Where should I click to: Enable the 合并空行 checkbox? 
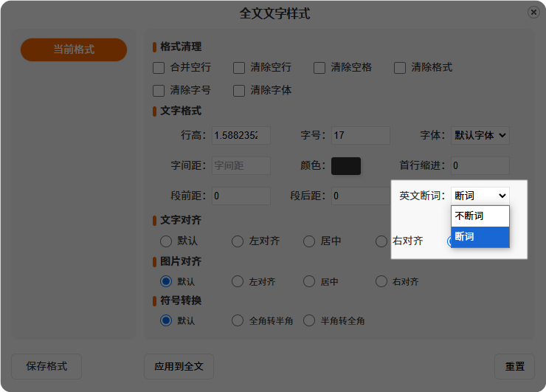[x=159, y=68]
